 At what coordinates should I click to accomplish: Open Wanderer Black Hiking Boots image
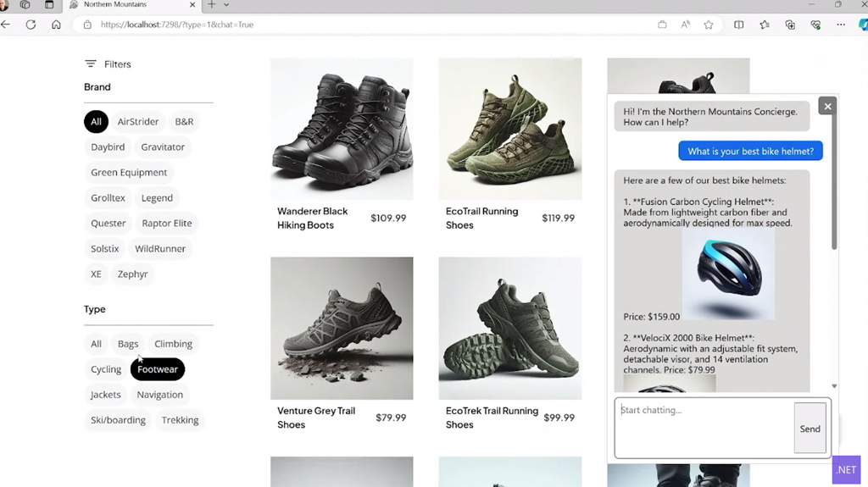click(x=342, y=129)
